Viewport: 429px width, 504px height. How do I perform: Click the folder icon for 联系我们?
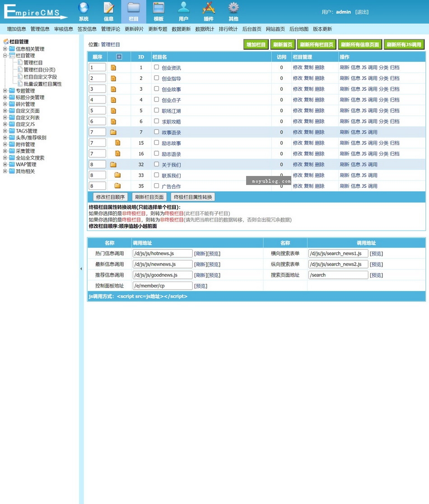[x=118, y=175]
